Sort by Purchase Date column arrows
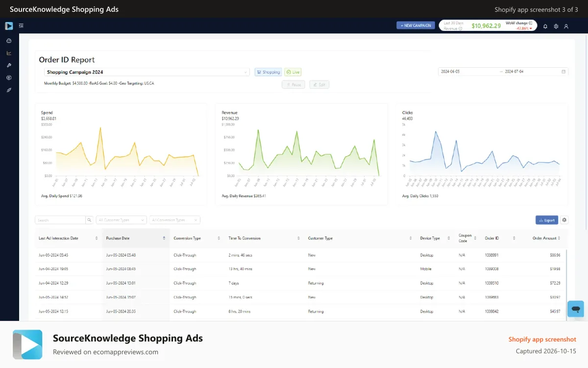The image size is (588, 368). pyautogui.click(x=164, y=238)
